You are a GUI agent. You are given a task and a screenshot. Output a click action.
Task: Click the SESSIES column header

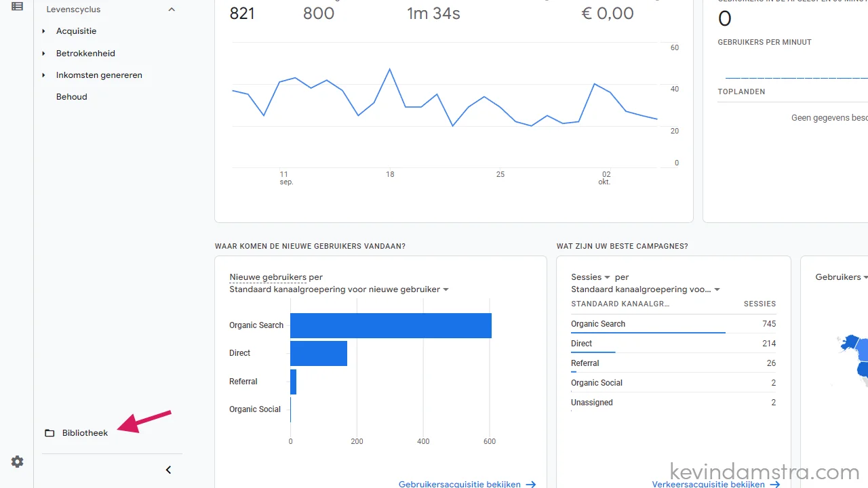pos(759,304)
